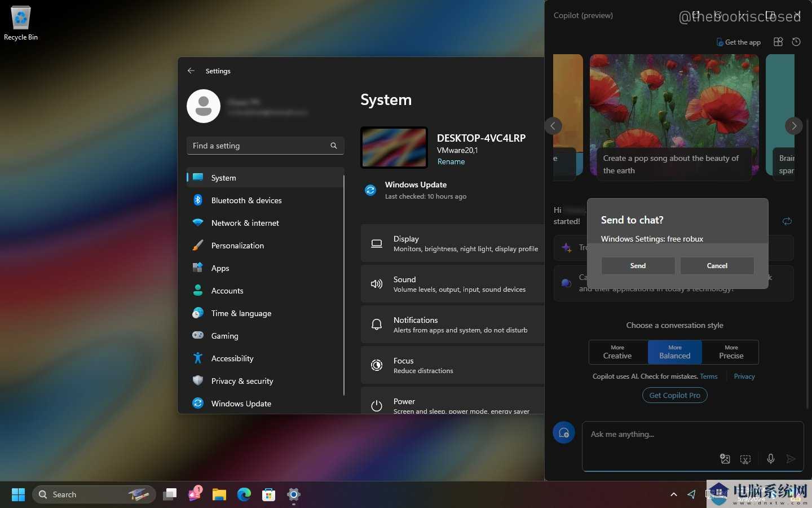This screenshot has height=508, width=812.
Task: Click the Copilot pane scrollbar
Action: (807, 264)
